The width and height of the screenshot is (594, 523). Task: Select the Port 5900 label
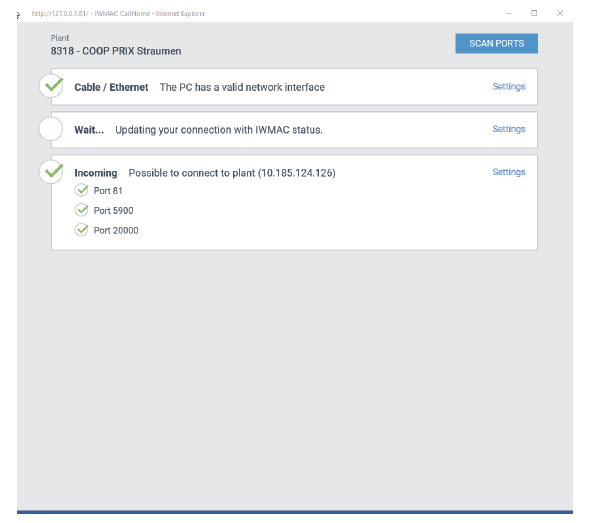click(x=113, y=211)
